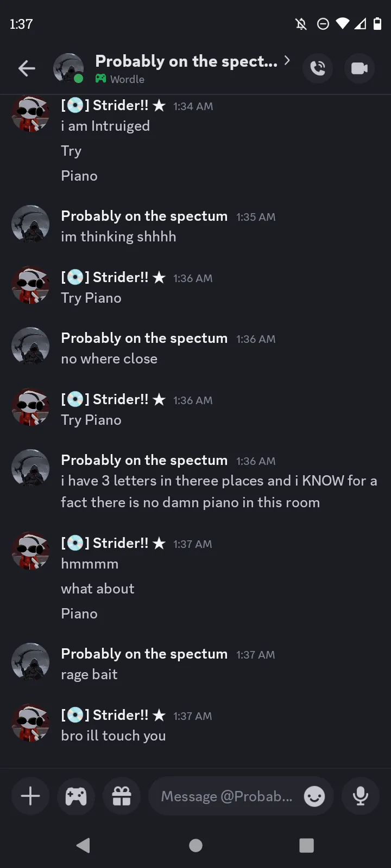The image size is (391, 868).
Task: Open the game controller activities button
Action: (x=76, y=796)
